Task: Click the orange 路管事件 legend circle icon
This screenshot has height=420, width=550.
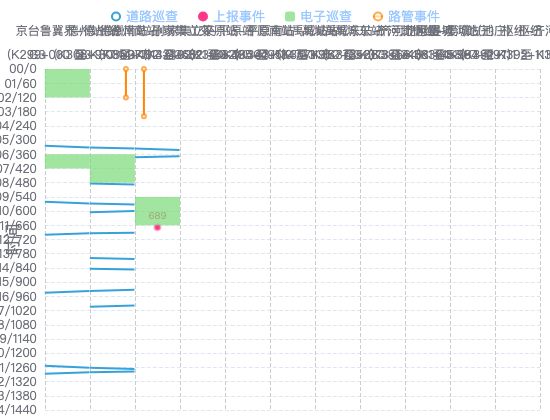Action: click(378, 16)
